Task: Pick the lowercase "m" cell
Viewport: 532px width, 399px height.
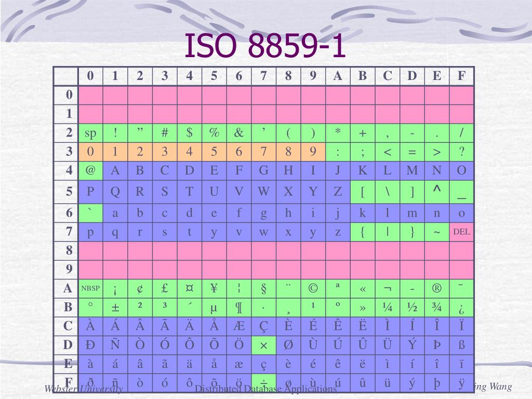Action: click(x=412, y=214)
